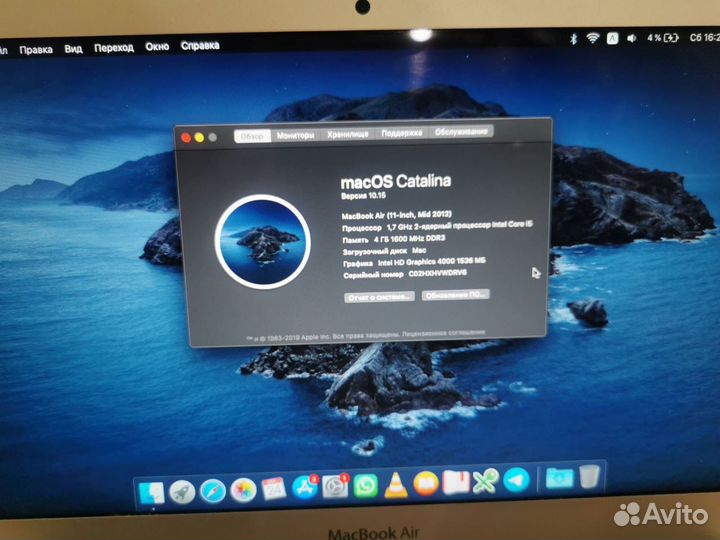Launch WhatsApp from the dock
The height and width of the screenshot is (540, 720).
[366, 485]
